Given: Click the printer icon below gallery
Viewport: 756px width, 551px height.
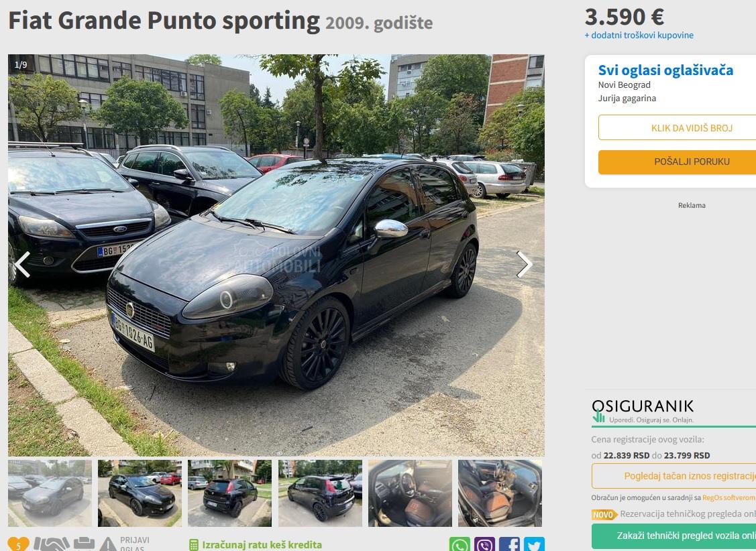Looking at the screenshot, I should pyautogui.click(x=85, y=544).
